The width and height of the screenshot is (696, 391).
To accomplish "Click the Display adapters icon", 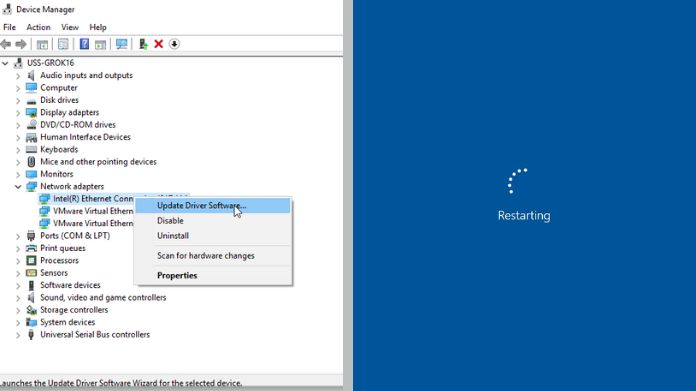I will [x=31, y=112].
